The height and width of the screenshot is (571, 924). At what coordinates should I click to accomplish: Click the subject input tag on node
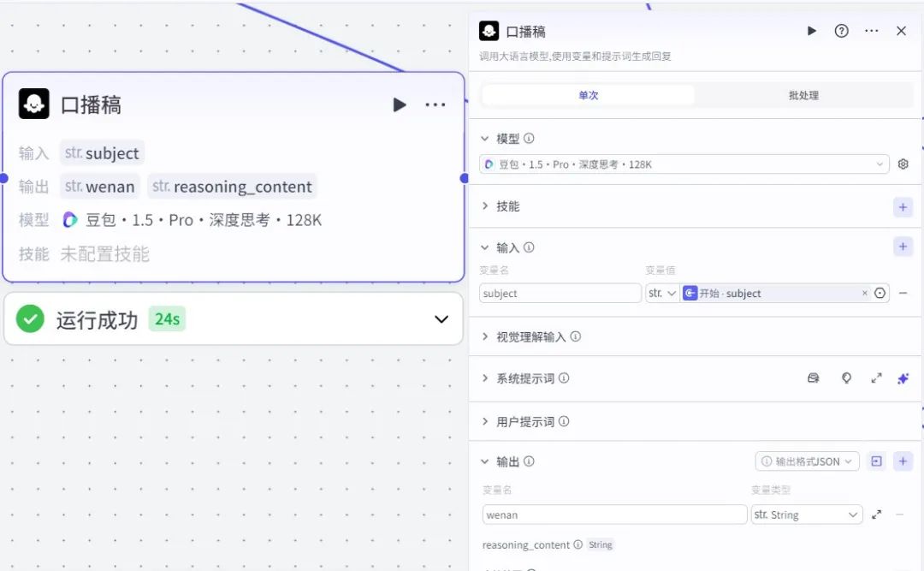click(x=102, y=152)
